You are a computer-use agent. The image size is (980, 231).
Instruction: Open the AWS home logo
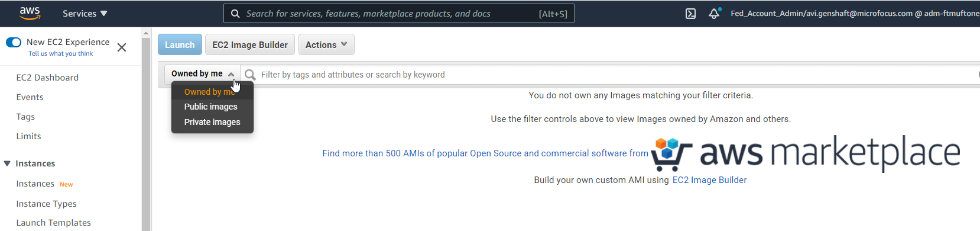pyautogui.click(x=30, y=13)
